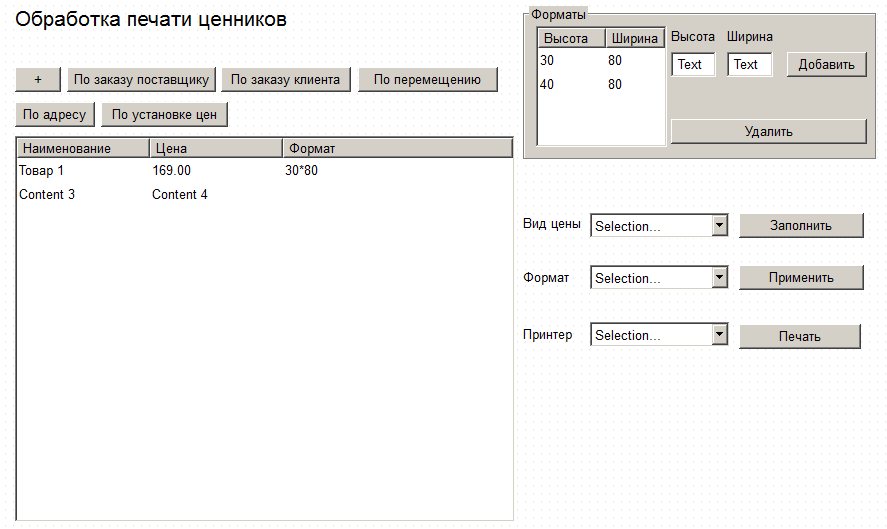Focus the 'Ширина' text input field

click(x=749, y=65)
